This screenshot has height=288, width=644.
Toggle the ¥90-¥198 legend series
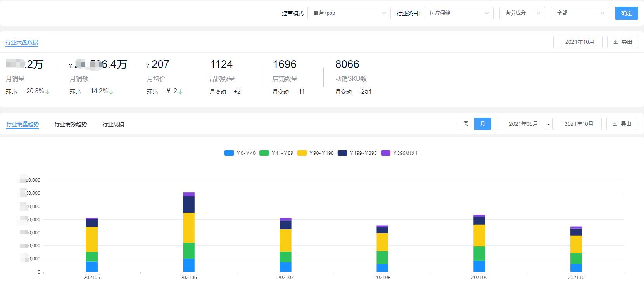316,153
